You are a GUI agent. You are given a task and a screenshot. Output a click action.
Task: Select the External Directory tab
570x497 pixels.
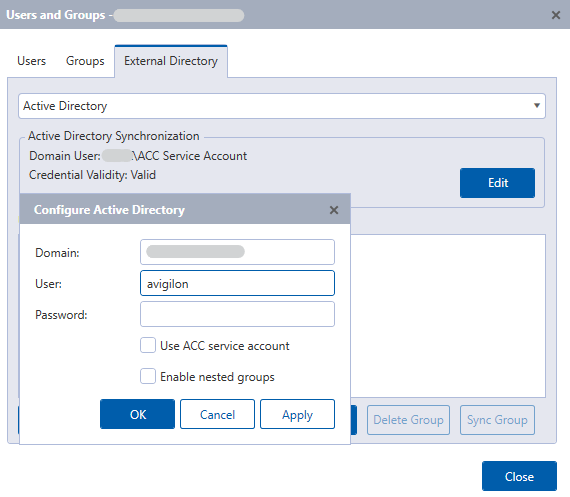[171, 61]
